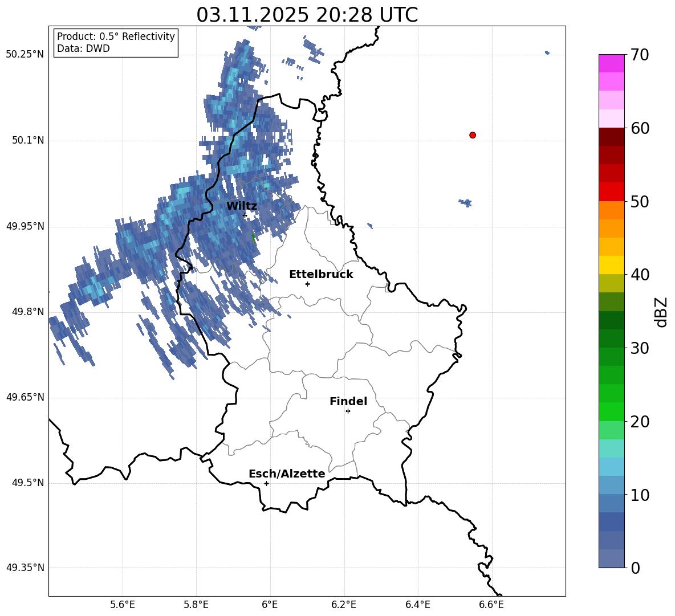
Task: Click the small green echo near Wiltz
Action: click(x=253, y=237)
